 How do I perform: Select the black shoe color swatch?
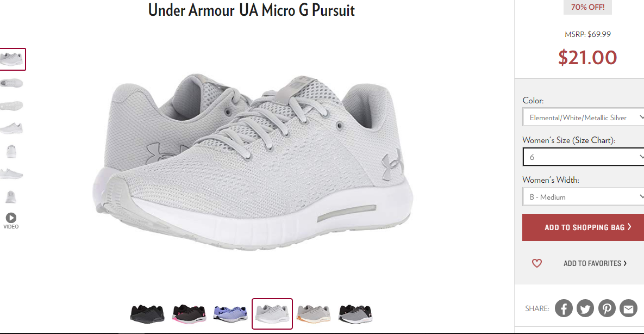pyautogui.click(x=147, y=314)
